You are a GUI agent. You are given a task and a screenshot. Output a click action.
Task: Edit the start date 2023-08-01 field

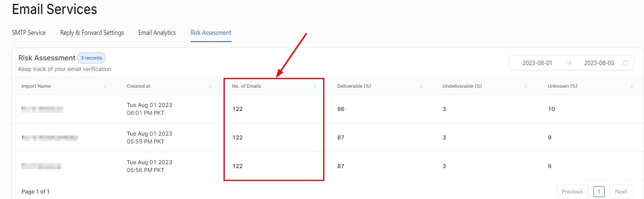click(x=537, y=63)
